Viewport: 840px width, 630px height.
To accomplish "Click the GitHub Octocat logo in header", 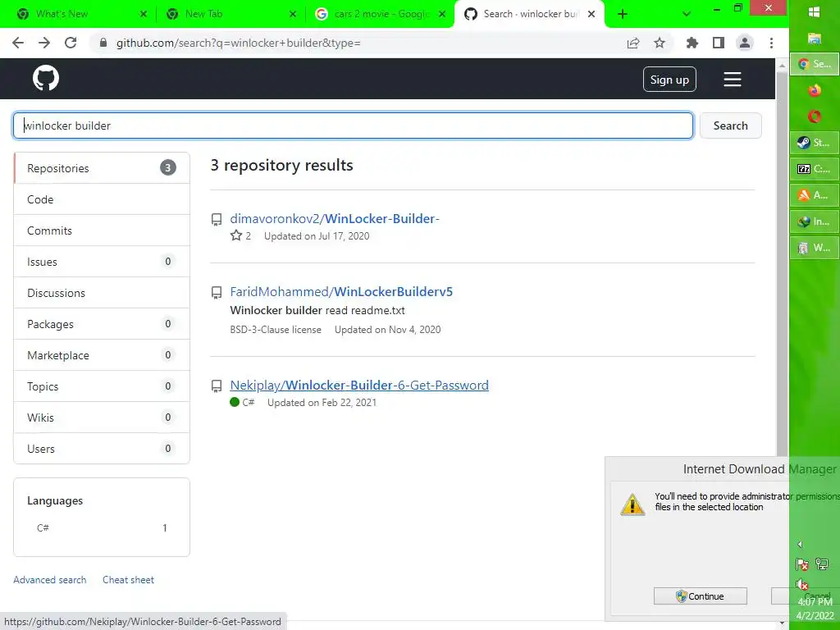I will [x=46, y=79].
